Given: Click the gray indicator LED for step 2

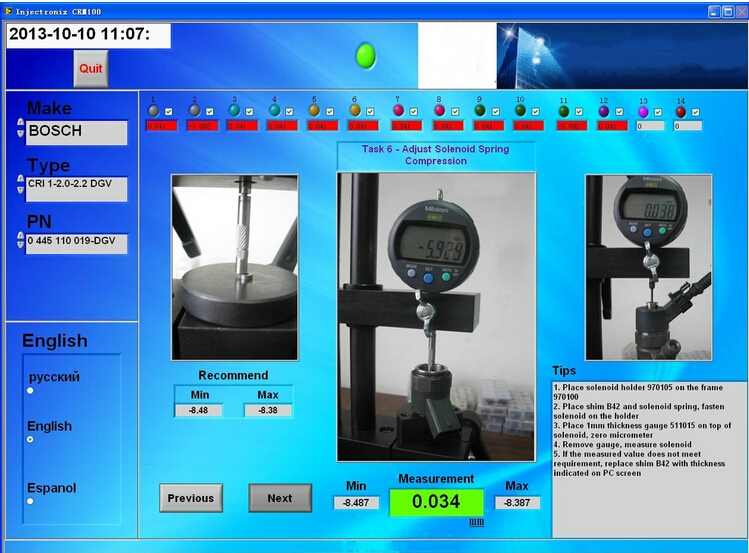Looking at the screenshot, I should click(x=194, y=111).
